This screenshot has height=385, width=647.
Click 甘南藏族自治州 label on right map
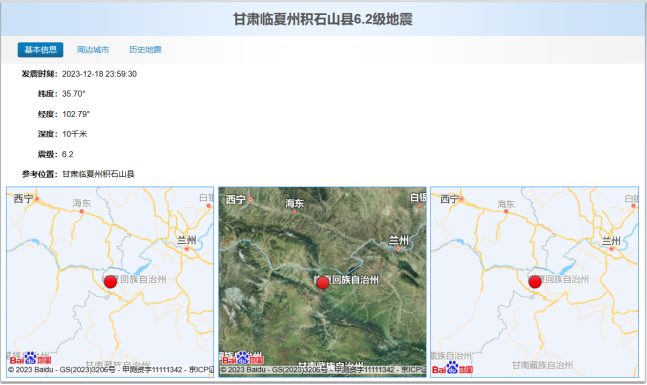tap(542, 365)
